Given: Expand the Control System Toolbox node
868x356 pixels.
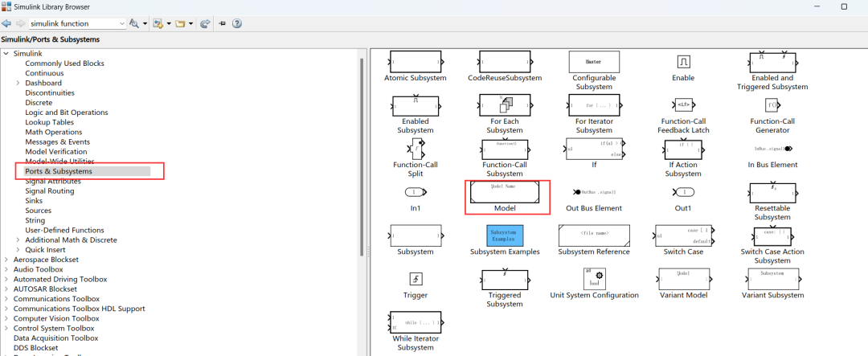Looking at the screenshot, I should click(6, 329).
